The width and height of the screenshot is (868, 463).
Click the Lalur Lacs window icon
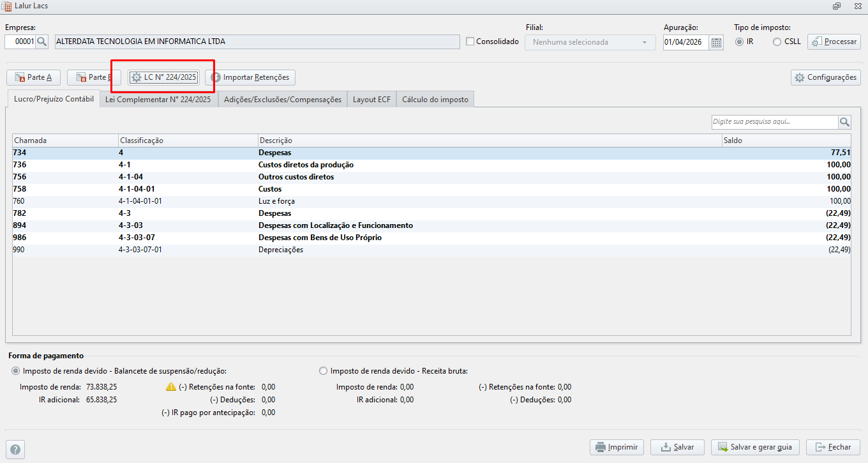coord(6,6)
